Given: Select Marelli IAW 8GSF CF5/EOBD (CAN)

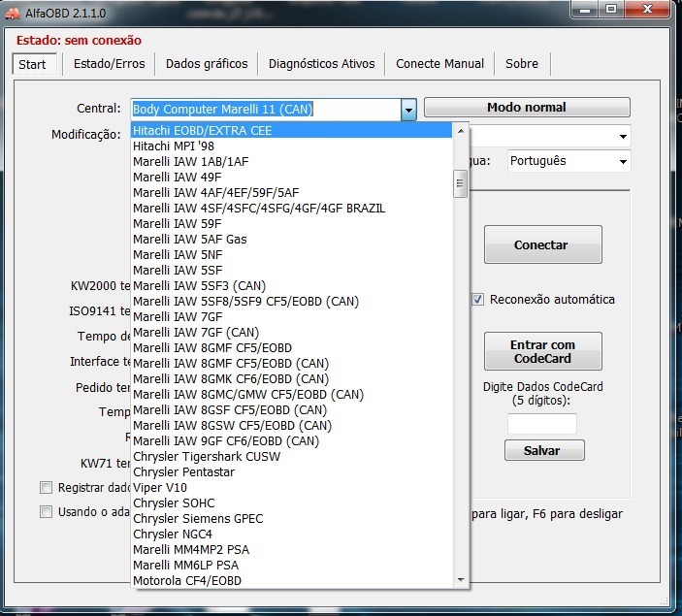Looking at the screenshot, I should pos(291,410).
